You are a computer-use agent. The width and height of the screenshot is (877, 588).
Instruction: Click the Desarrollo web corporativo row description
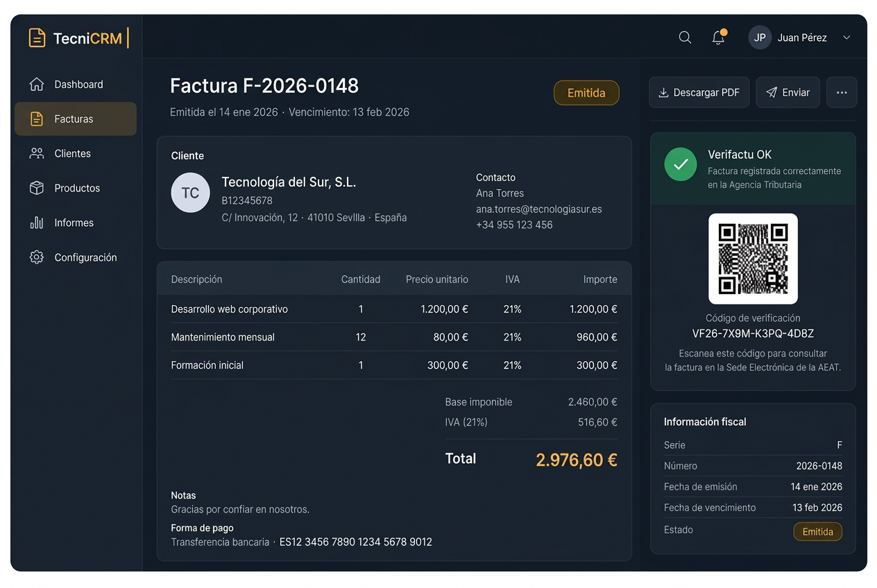[x=230, y=309]
